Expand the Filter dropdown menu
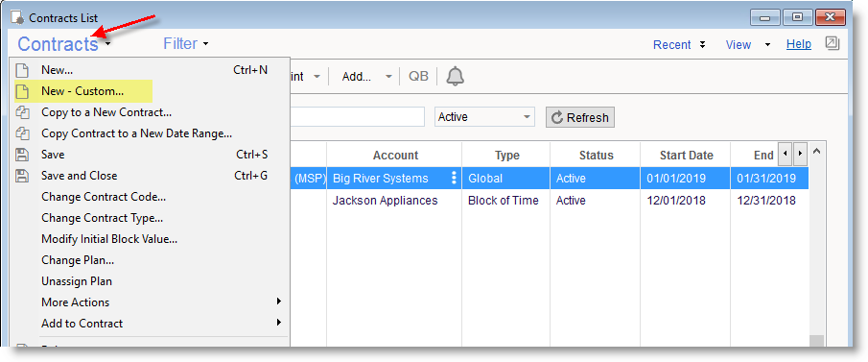Image resolution: width=868 pixels, height=362 pixels. point(185,44)
